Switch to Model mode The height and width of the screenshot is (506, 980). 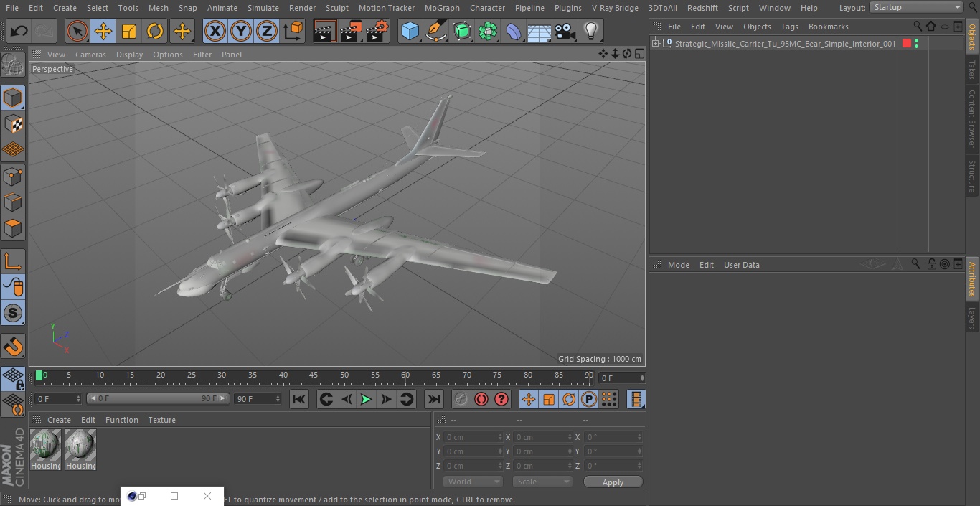click(13, 97)
